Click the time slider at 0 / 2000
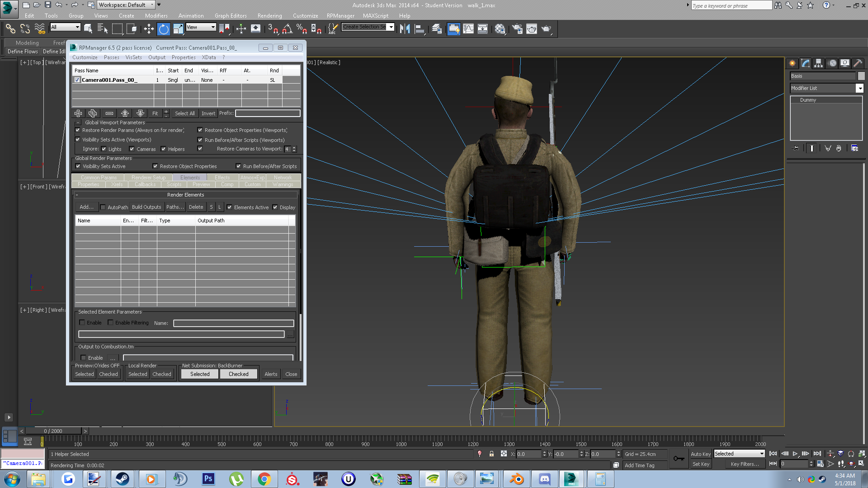 (53, 431)
